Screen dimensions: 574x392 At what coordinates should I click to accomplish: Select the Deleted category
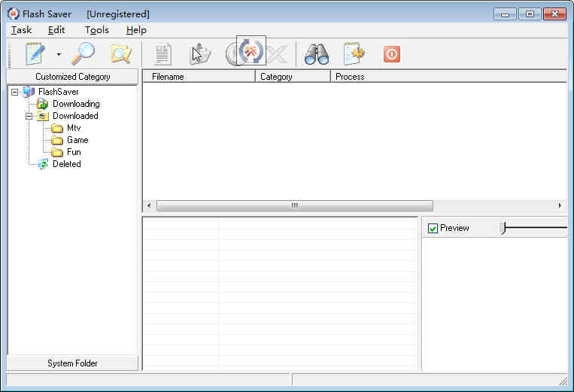point(67,164)
